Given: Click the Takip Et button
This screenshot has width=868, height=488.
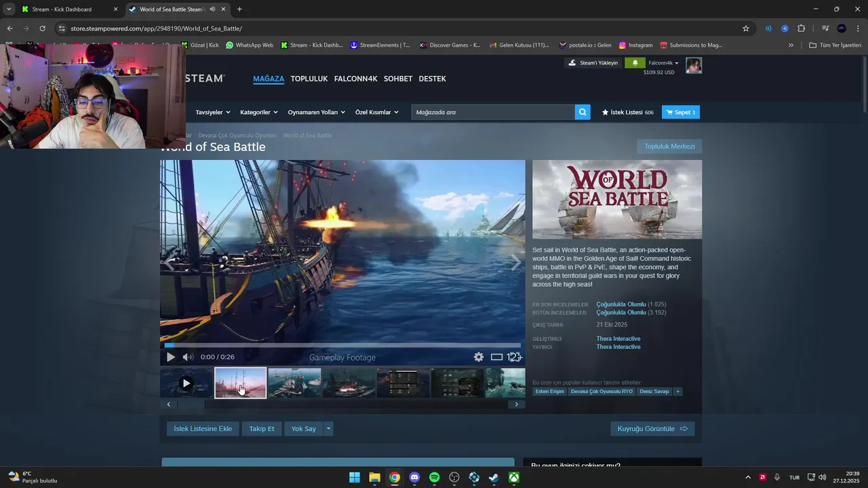Looking at the screenshot, I should pos(262,429).
